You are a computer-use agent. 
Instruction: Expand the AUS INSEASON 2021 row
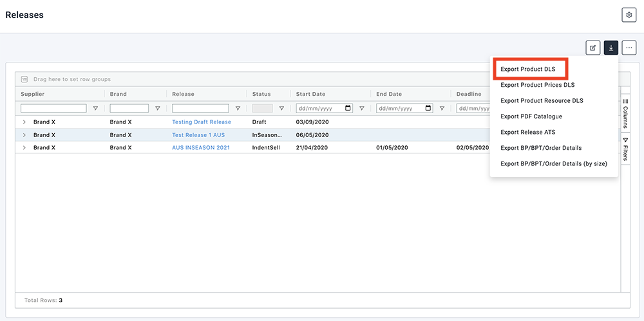click(24, 148)
